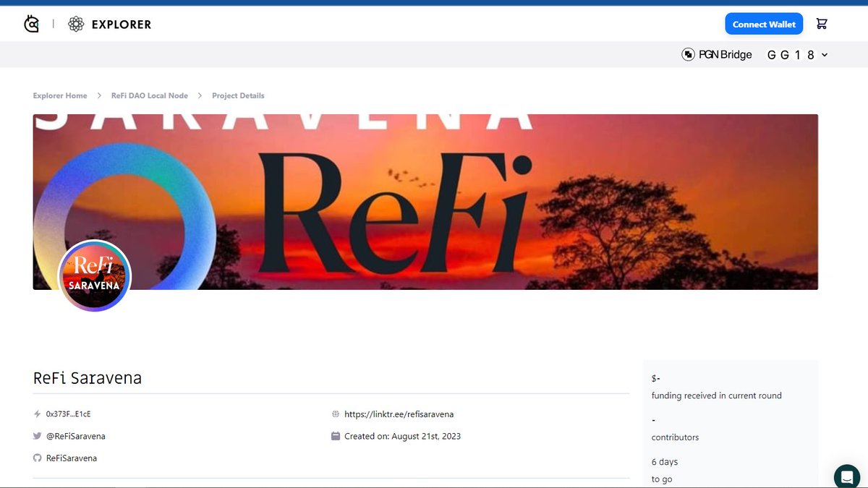
Task: Expand the GG18 round dropdown
Action: (x=797, y=55)
